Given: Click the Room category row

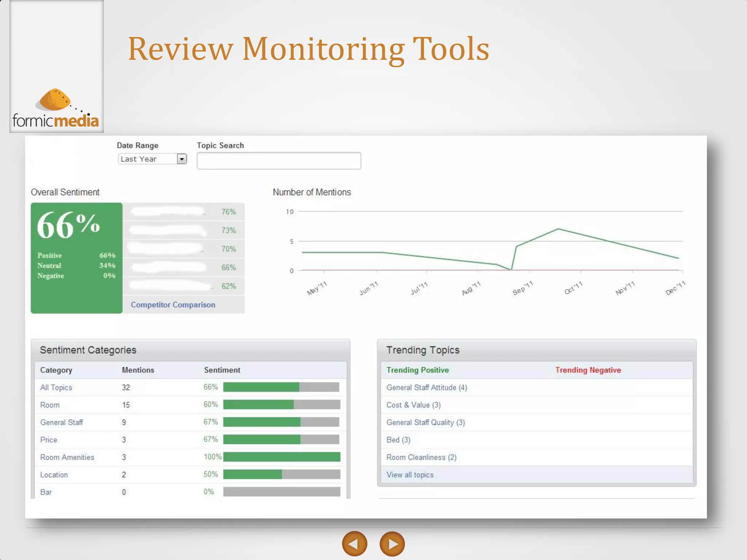Looking at the screenshot, I should click(x=190, y=405).
